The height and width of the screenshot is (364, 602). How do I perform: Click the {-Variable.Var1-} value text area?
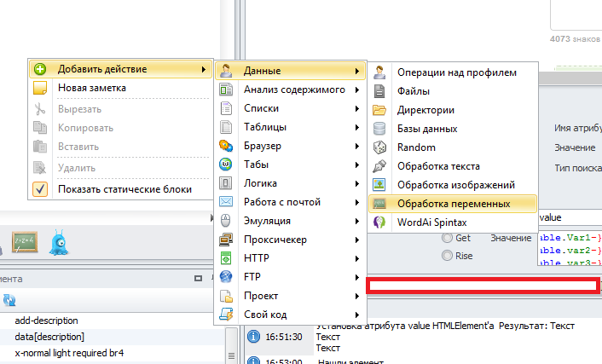[x=570, y=248]
